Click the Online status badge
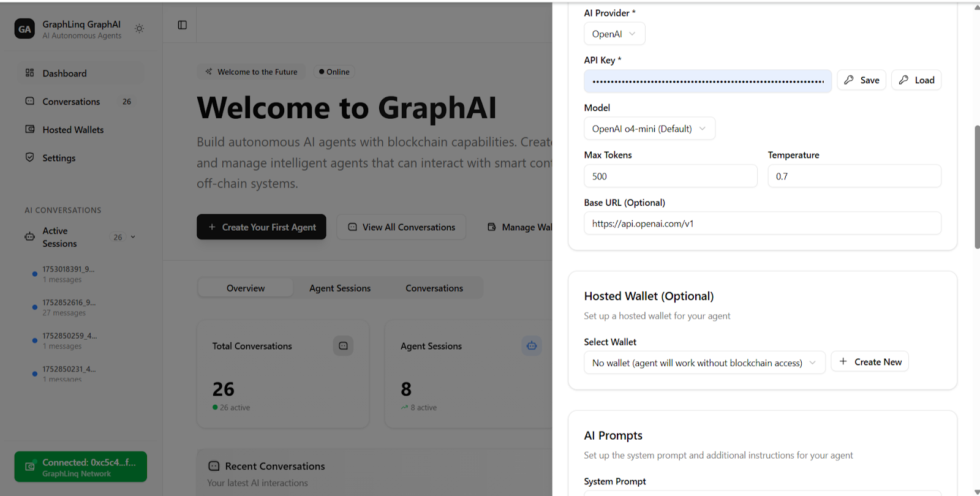 click(x=334, y=72)
